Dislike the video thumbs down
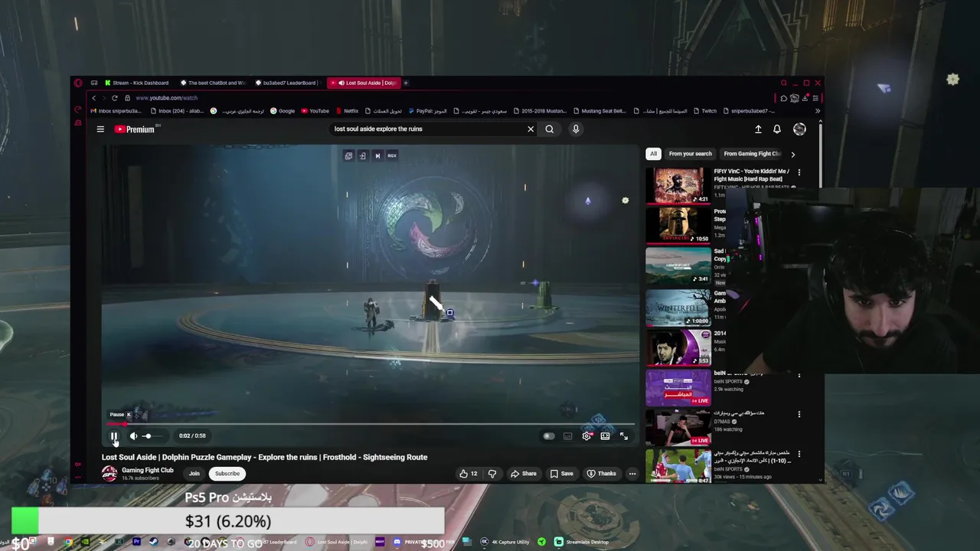This screenshot has width=980, height=551. (492, 474)
